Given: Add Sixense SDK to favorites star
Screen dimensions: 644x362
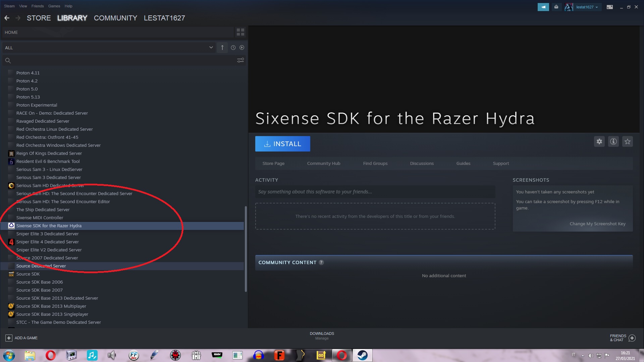Looking at the screenshot, I should [628, 141].
